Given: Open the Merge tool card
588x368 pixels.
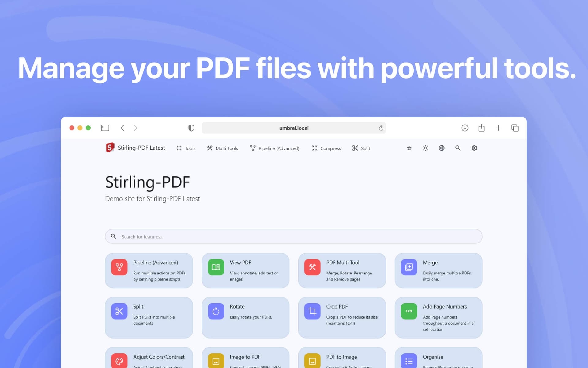Looking at the screenshot, I should [x=439, y=270].
